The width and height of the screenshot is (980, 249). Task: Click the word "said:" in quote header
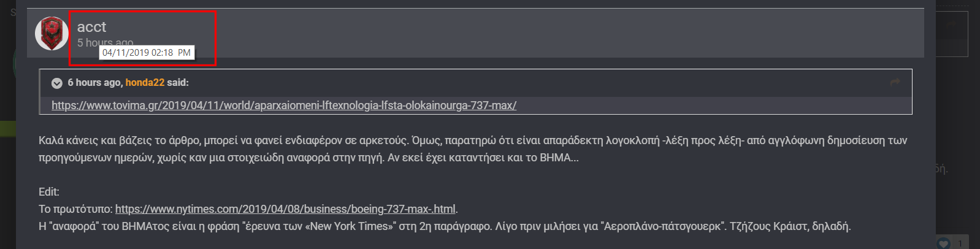click(x=178, y=82)
